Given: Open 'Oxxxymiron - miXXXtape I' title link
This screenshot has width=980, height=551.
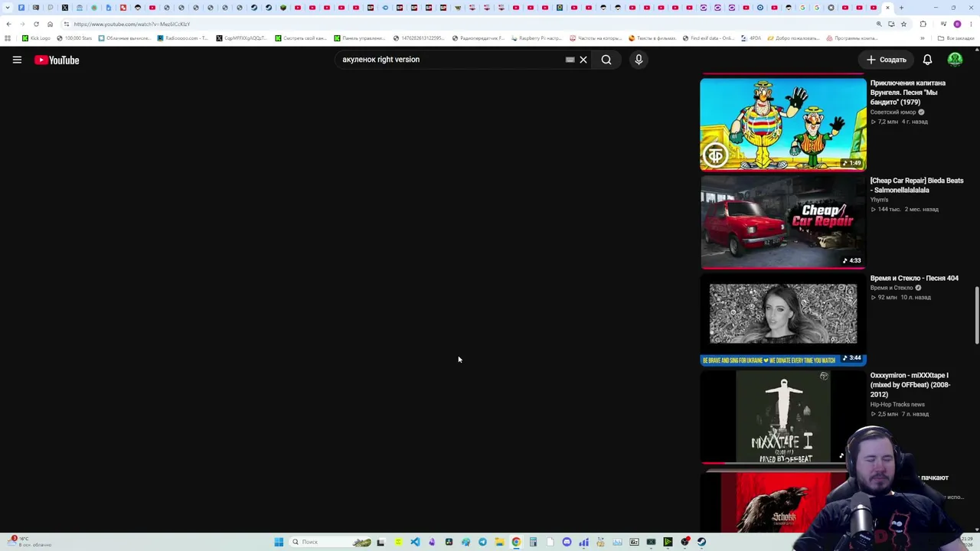Looking at the screenshot, I should [x=910, y=385].
